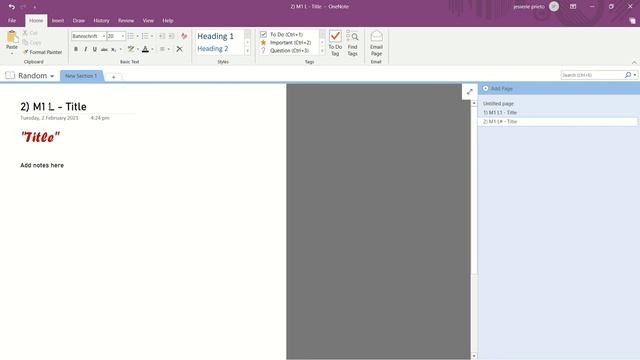
Task: Switch to the Draw tab
Action: [79, 20]
